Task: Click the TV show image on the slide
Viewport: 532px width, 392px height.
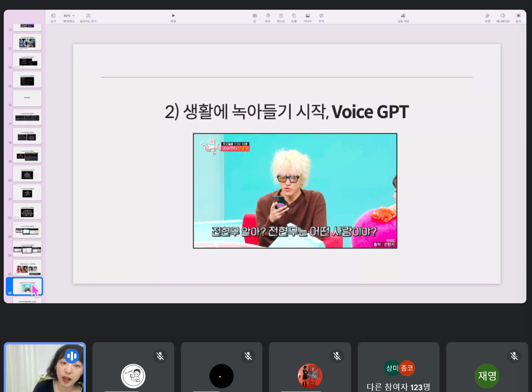Action: coord(295,191)
